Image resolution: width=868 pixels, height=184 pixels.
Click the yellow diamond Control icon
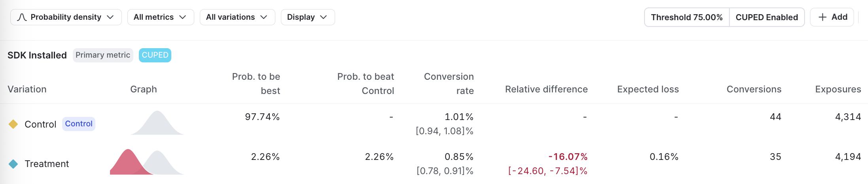click(x=13, y=124)
